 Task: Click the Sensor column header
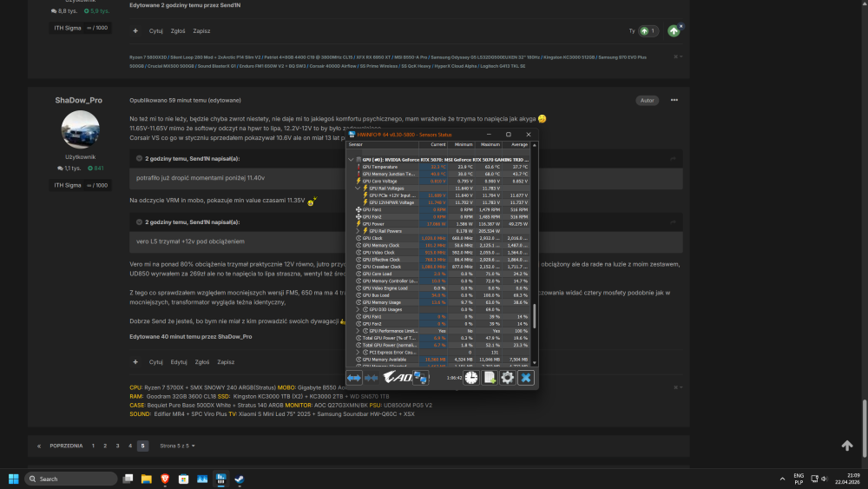(x=382, y=144)
